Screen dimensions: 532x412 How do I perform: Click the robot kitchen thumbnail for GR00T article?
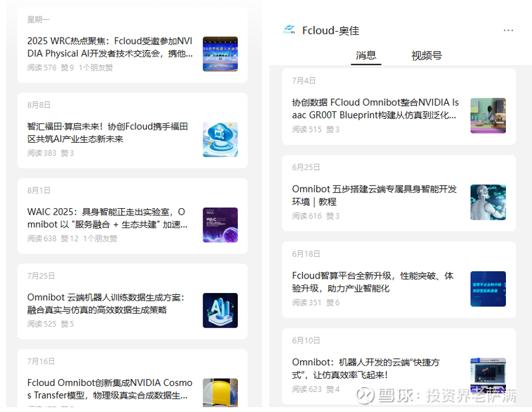pyautogui.click(x=488, y=115)
